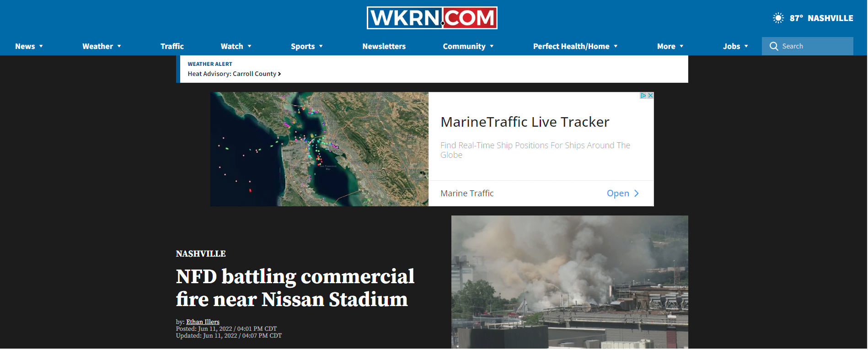The width and height of the screenshot is (868, 350).
Task: Click the Posted date line
Action: pos(226,329)
